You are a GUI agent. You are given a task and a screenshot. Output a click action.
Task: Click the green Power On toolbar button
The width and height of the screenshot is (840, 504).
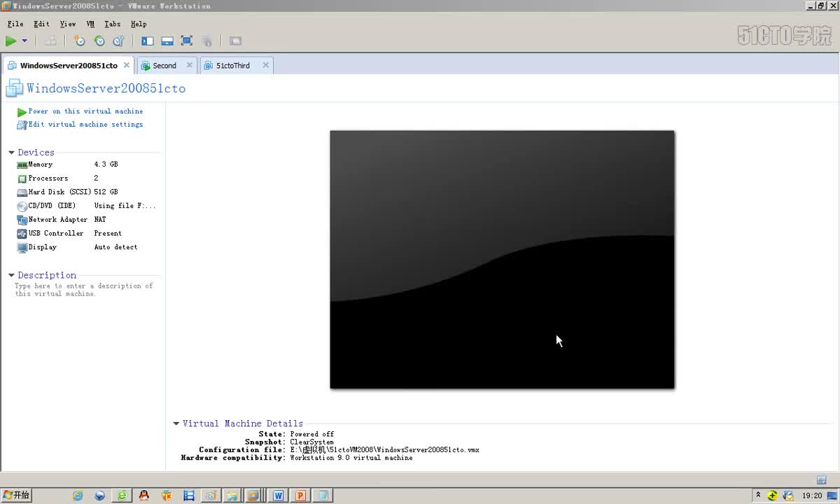[11, 41]
